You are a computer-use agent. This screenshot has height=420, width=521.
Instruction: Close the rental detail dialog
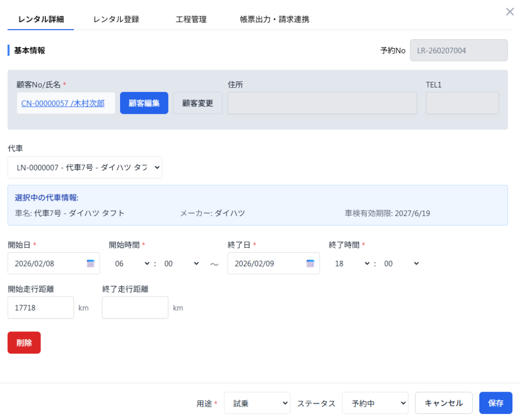click(509, 12)
